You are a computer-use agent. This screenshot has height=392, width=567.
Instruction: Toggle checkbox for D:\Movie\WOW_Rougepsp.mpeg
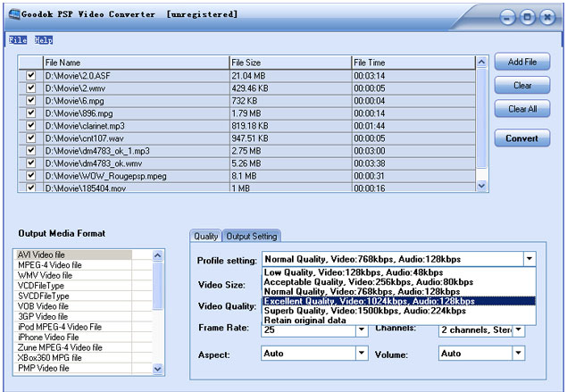tap(31, 176)
